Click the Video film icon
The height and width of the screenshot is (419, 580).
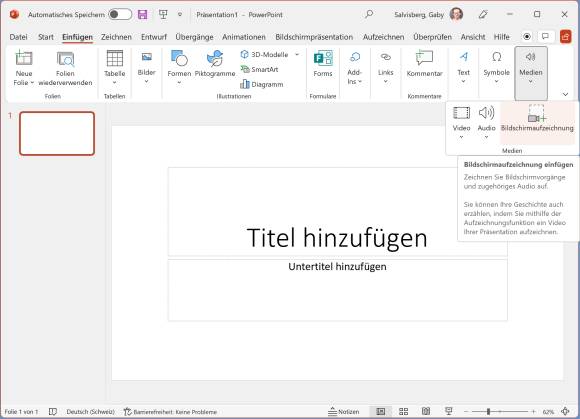point(461,113)
